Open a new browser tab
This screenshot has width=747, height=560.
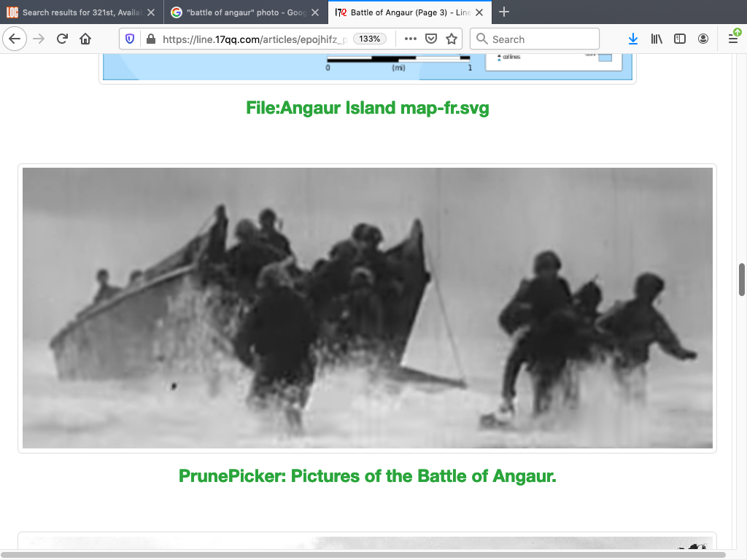coord(504,12)
